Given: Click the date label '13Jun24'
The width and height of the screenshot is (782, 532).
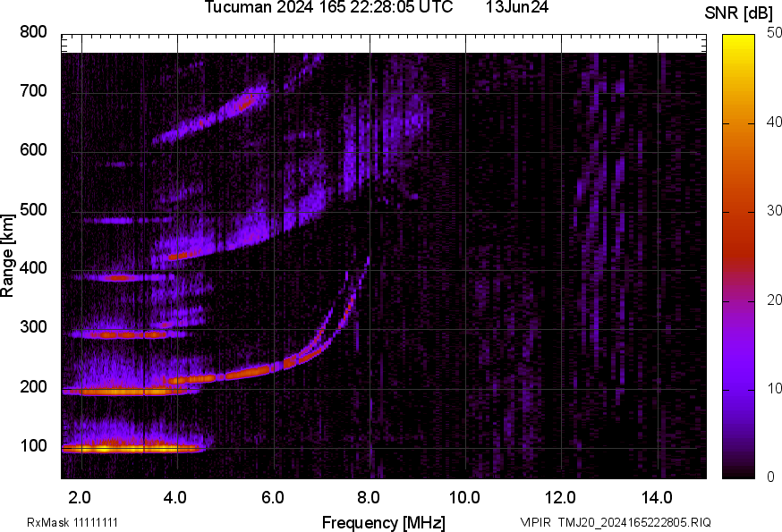Looking at the screenshot, I should point(517,7).
